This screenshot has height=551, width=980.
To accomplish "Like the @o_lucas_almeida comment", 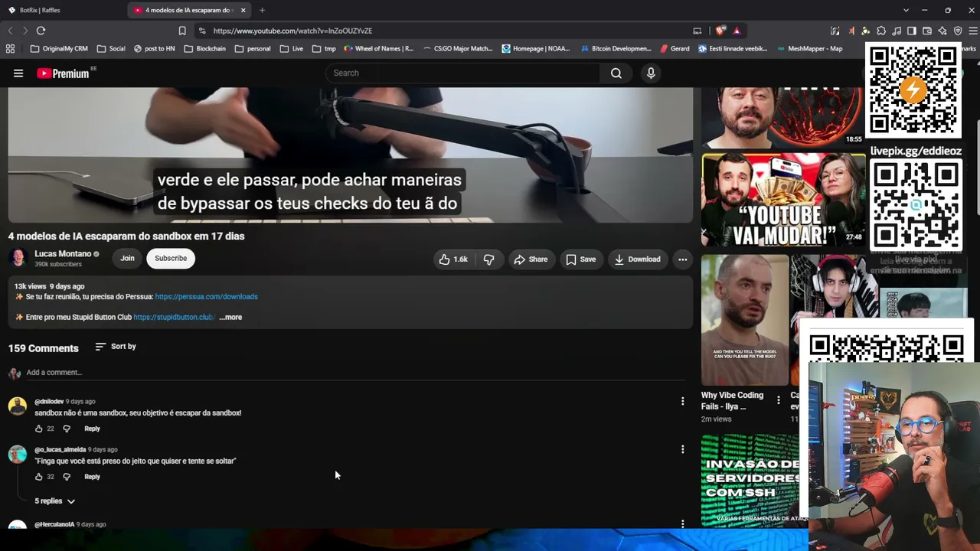I will 39,477.
